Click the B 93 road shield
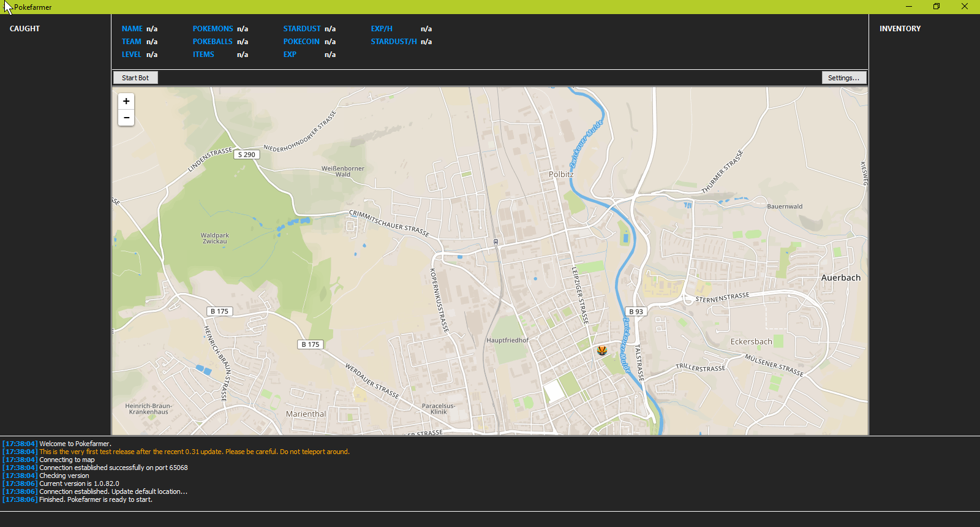 [x=636, y=311]
